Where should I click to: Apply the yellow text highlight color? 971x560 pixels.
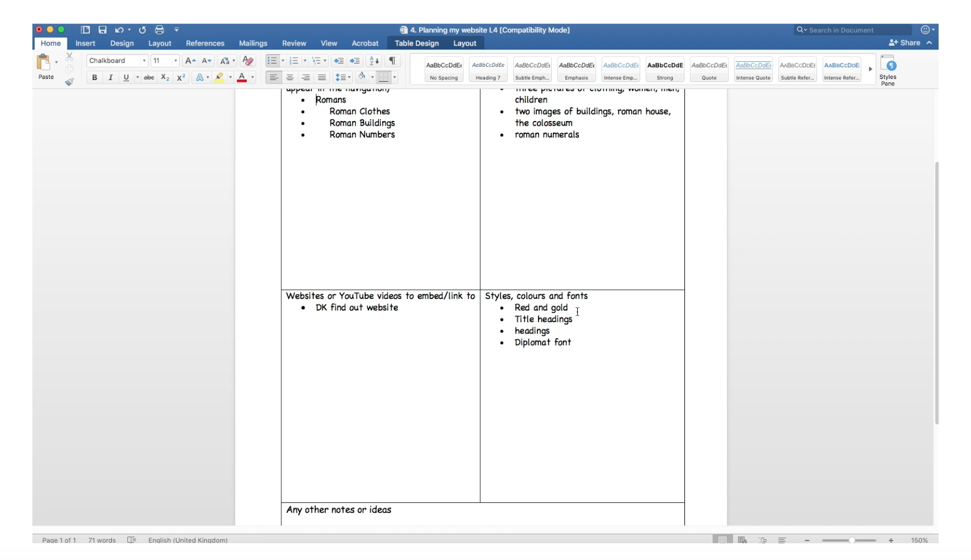tap(219, 77)
